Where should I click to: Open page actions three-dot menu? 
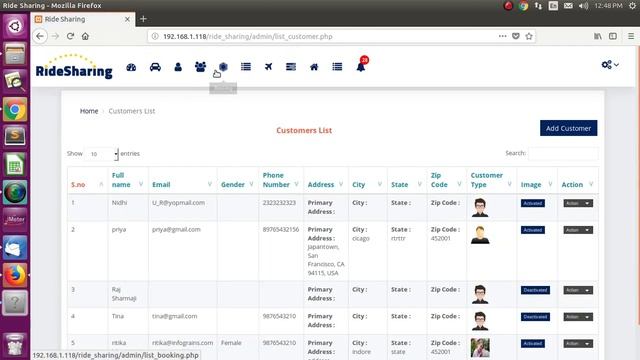point(502,36)
